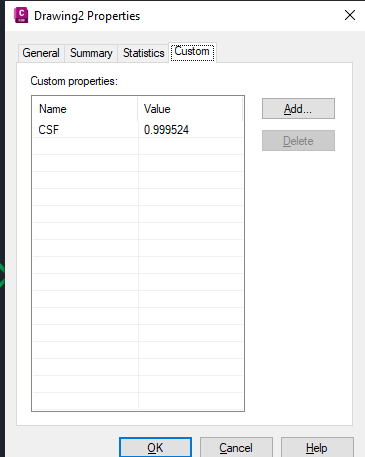
Task: Click the Value column header
Action: [190, 109]
